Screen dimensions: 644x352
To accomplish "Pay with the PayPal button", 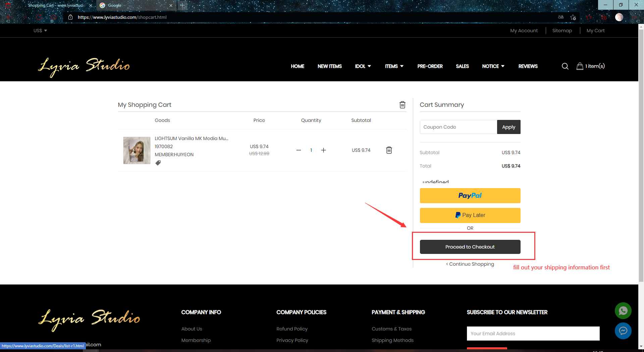I will click(470, 195).
